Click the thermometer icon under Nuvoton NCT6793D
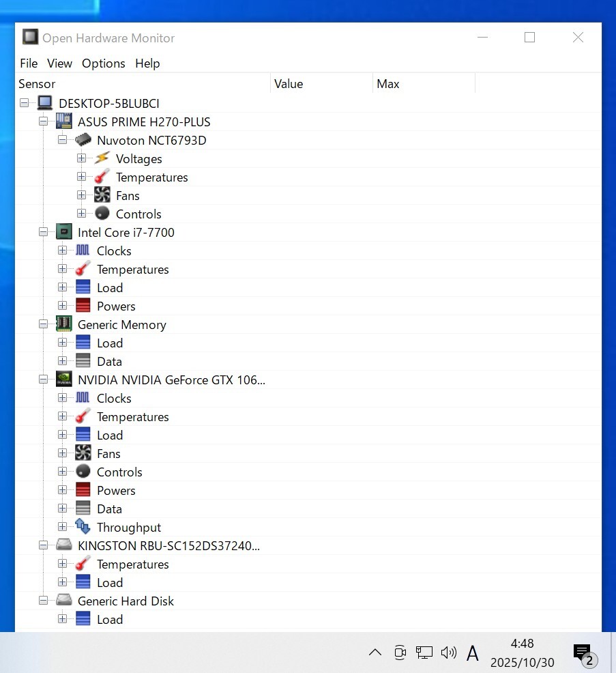Image resolution: width=616 pixels, height=673 pixels. (x=102, y=177)
